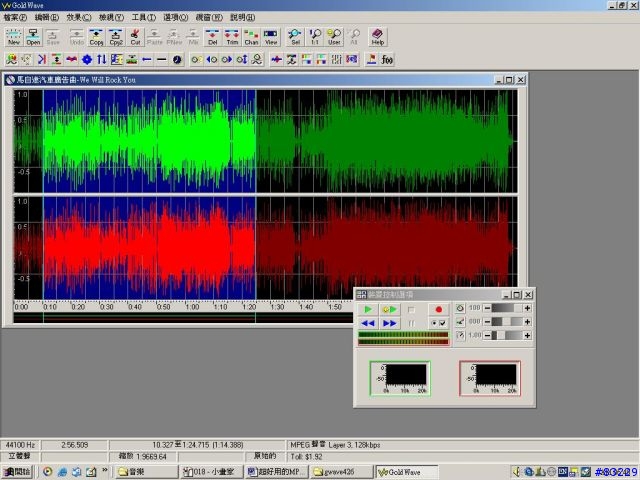The height and width of the screenshot is (480, 640).
Task: Click the Start button on the taskbar
Action: (x=17, y=472)
